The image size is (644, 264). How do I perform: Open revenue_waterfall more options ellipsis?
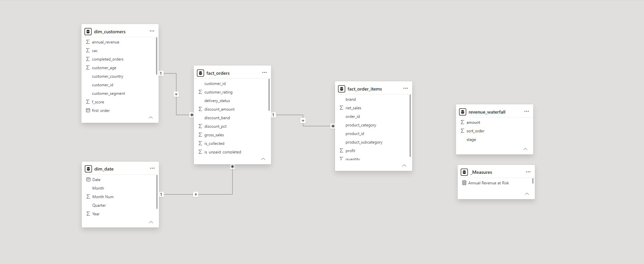click(x=527, y=111)
